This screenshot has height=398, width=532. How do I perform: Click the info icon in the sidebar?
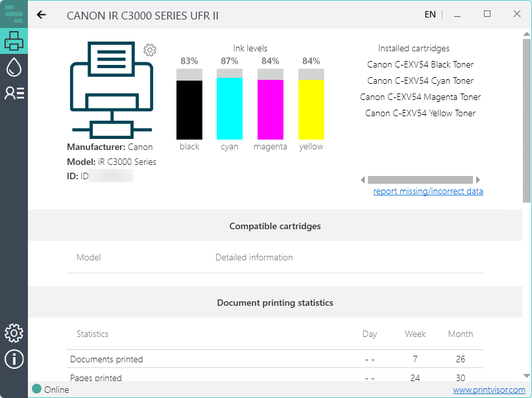coord(14,358)
